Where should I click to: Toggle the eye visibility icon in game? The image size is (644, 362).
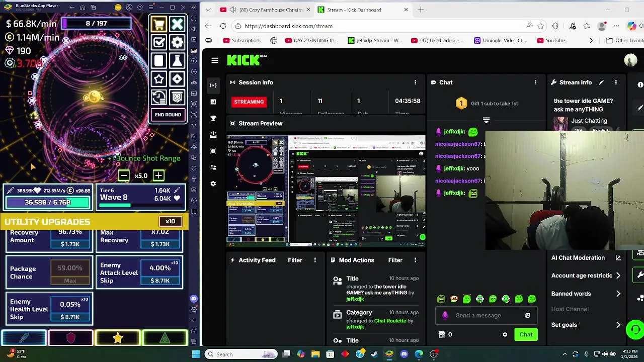[123, 58]
